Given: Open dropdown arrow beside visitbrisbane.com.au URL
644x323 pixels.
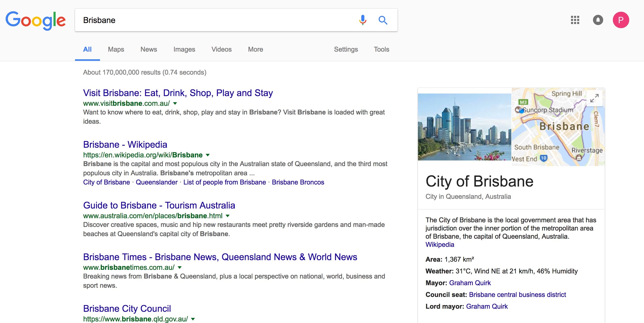Looking at the screenshot, I should [175, 103].
